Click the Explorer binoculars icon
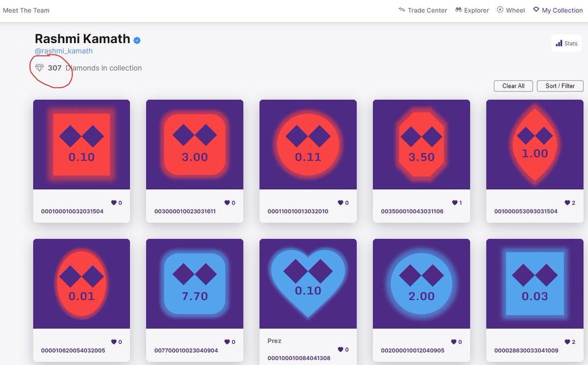The width and height of the screenshot is (588, 365). (x=459, y=10)
